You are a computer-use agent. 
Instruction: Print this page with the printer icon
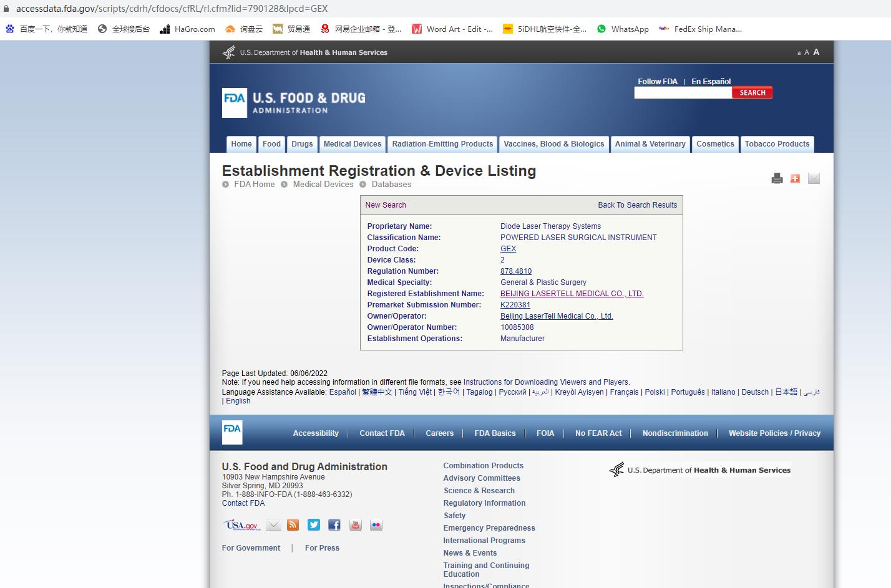[x=777, y=178]
